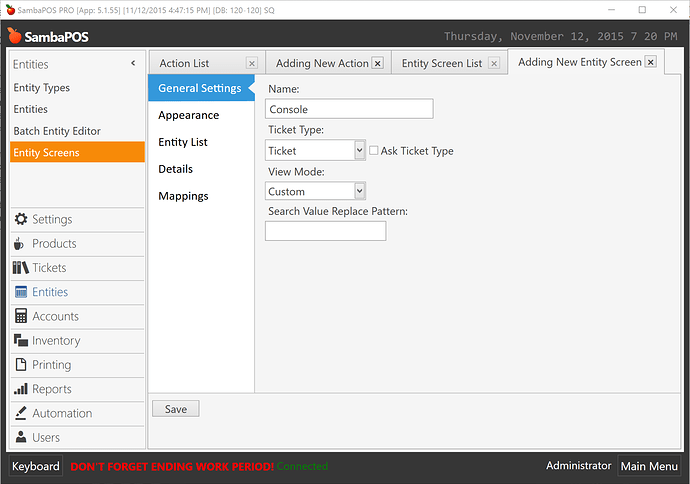The image size is (690, 484).
Task: Select the Appearance settings section
Action: click(x=189, y=115)
